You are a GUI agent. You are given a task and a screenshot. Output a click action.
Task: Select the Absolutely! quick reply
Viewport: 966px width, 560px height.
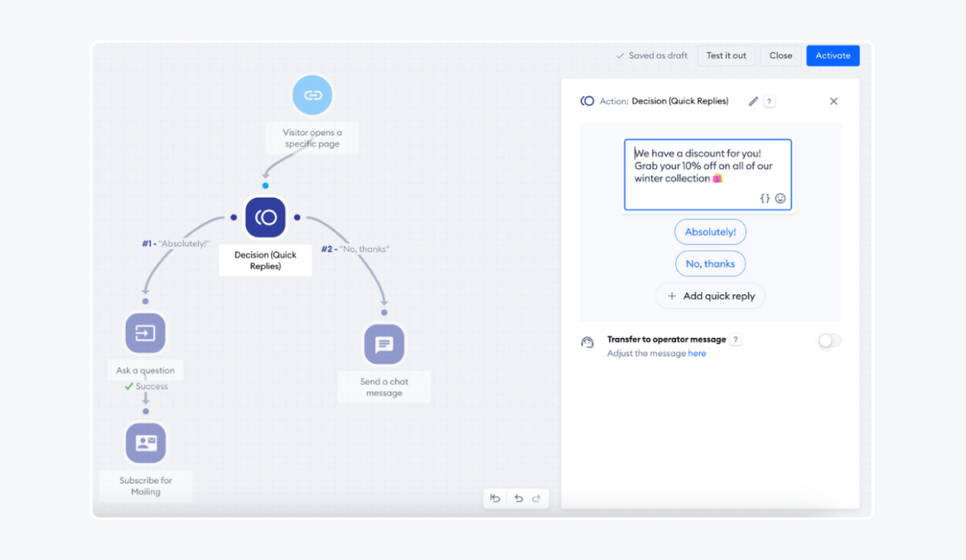pos(710,232)
